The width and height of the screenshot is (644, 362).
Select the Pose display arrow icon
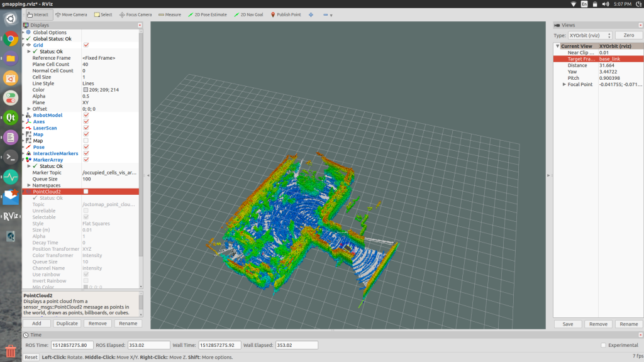[x=28, y=147]
